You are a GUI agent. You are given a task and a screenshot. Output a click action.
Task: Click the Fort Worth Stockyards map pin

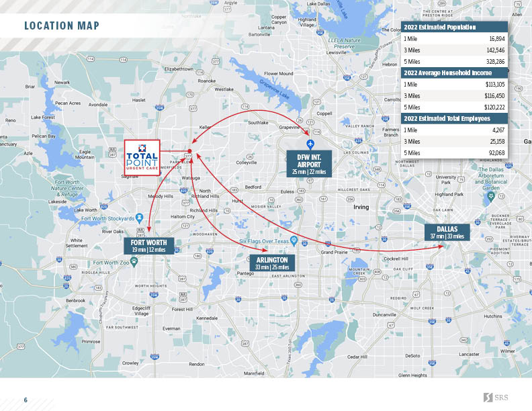tap(139, 218)
